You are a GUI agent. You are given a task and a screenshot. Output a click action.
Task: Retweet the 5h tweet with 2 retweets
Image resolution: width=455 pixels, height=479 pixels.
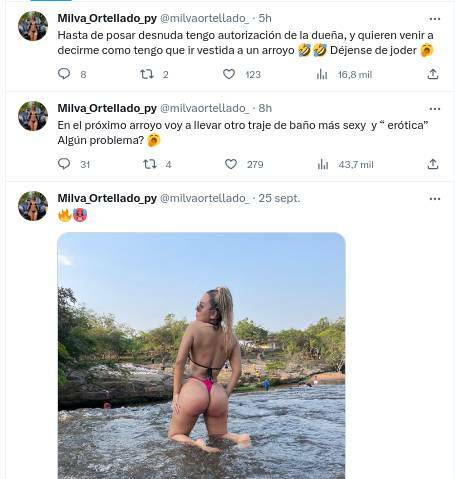147,74
